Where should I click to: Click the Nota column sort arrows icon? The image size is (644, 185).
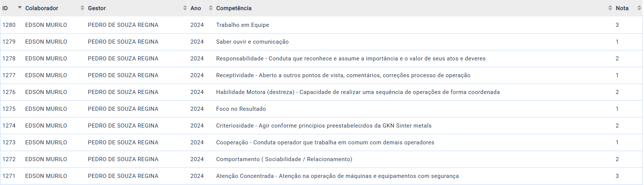(x=639, y=8)
